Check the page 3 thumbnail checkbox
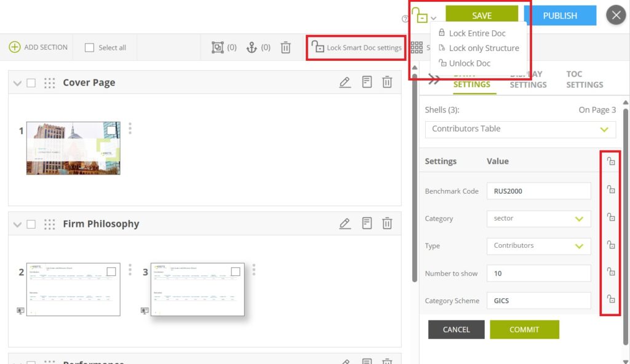 (236, 272)
